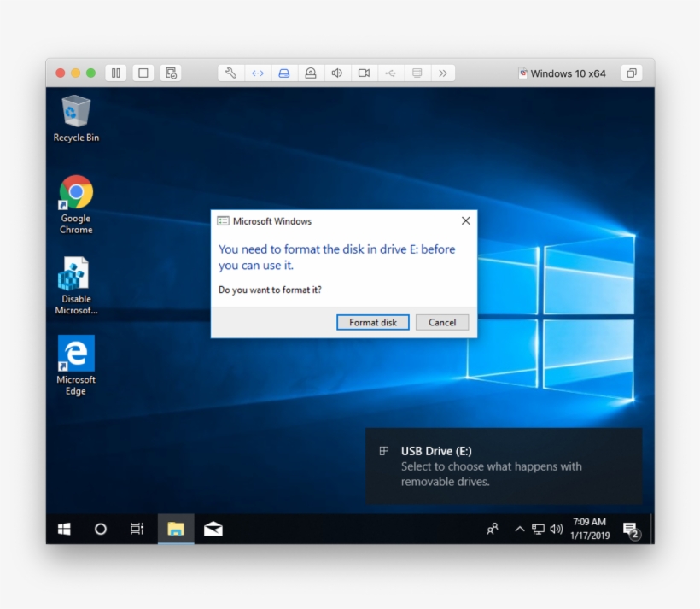The height and width of the screenshot is (609, 700).
Task: Click the camera device icon in toolbar
Action: click(311, 73)
